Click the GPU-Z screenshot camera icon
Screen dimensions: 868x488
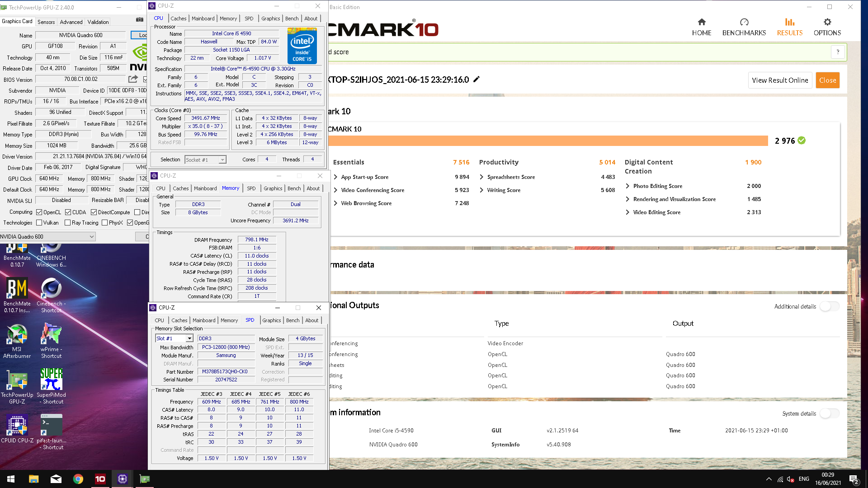coord(140,19)
